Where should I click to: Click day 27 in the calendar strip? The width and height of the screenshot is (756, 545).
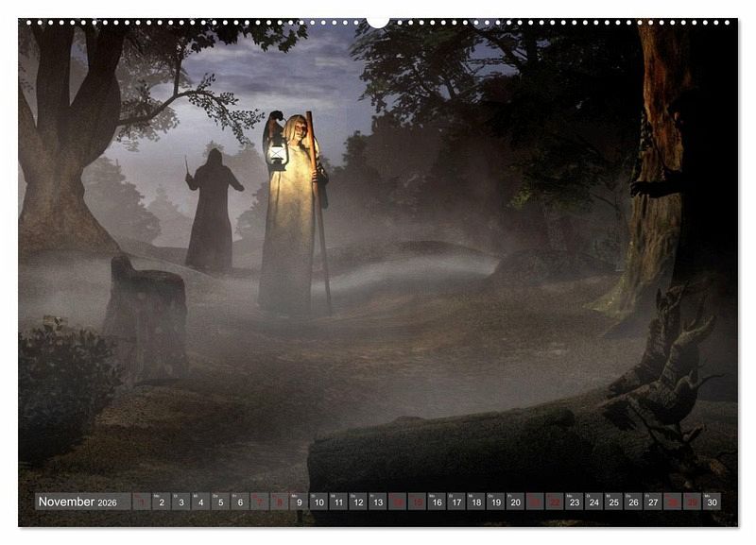pyautogui.click(x=653, y=502)
